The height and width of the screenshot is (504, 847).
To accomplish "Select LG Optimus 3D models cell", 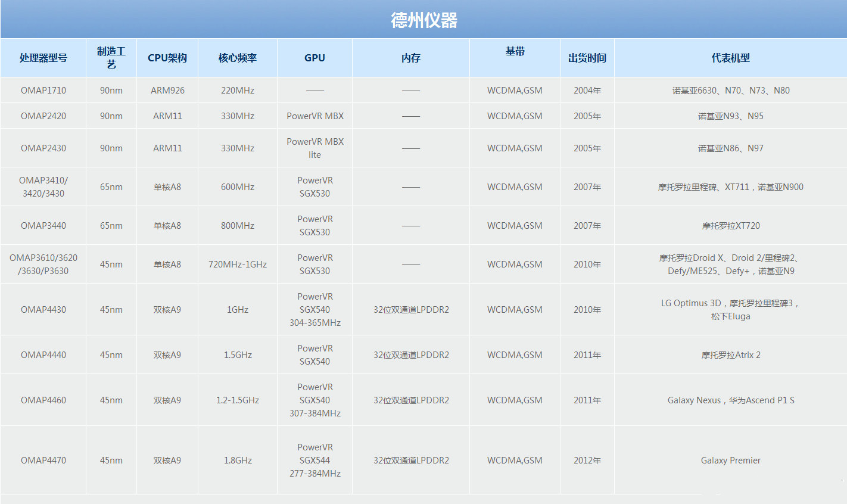I will 731,310.
